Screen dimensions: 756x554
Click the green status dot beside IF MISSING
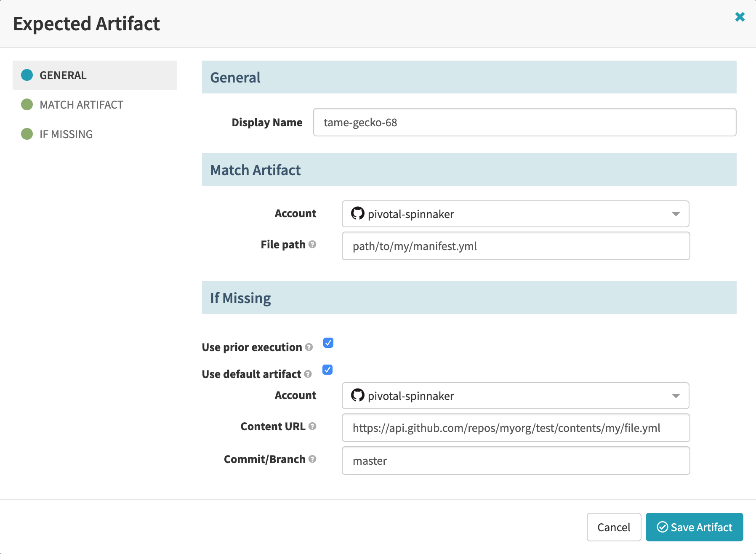(x=27, y=134)
